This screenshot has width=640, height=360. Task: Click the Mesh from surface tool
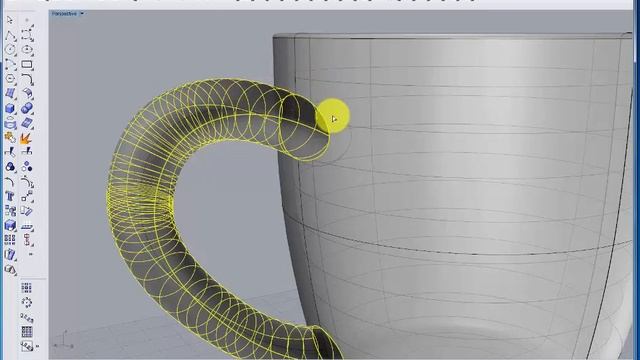27,123
